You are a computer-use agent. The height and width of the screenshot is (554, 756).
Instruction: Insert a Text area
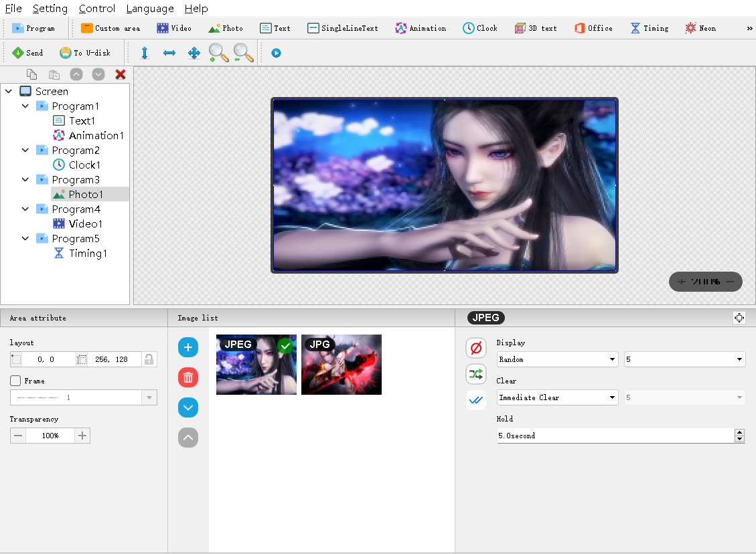click(x=275, y=28)
